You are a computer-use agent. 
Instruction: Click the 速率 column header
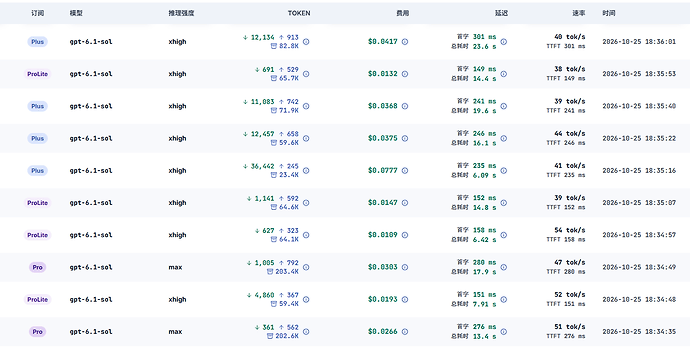click(579, 13)
